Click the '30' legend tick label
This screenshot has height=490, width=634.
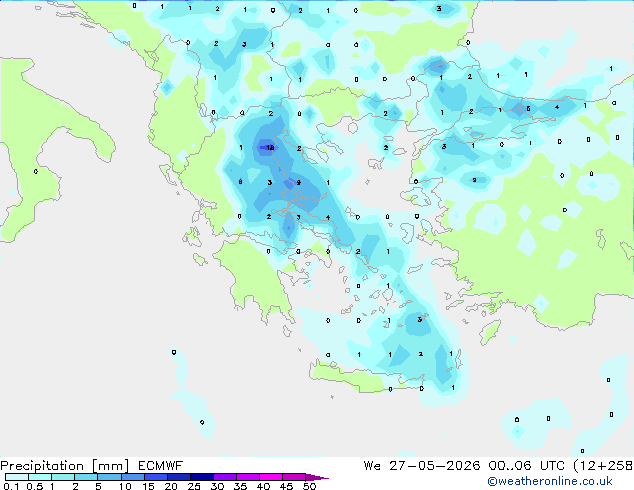click(217, 486)
